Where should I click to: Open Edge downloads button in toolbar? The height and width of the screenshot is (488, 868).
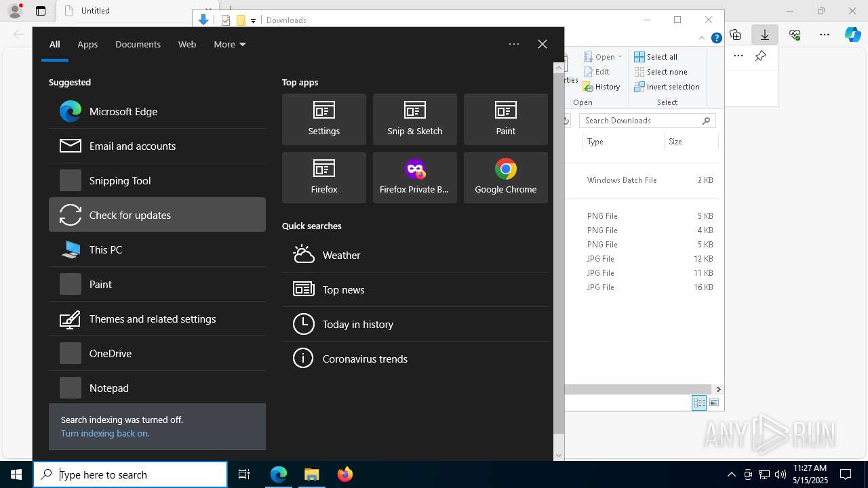coord(764,35)
